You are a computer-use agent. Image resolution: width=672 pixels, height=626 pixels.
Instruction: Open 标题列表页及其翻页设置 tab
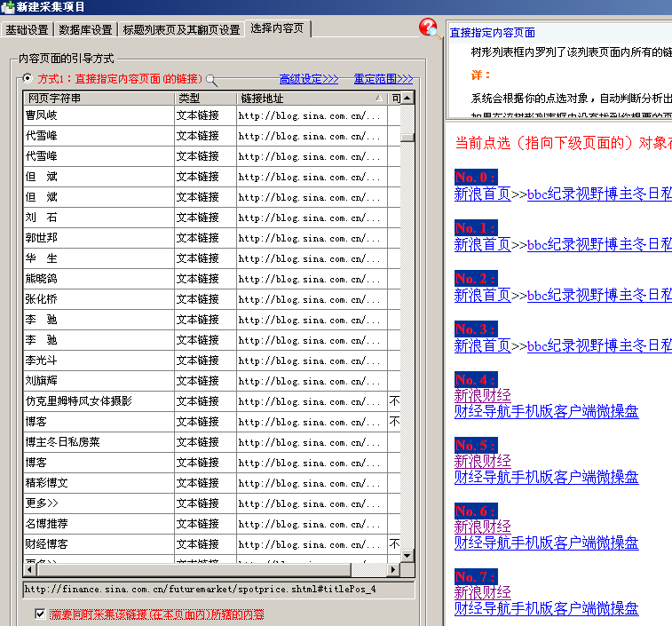coord(181,29)
